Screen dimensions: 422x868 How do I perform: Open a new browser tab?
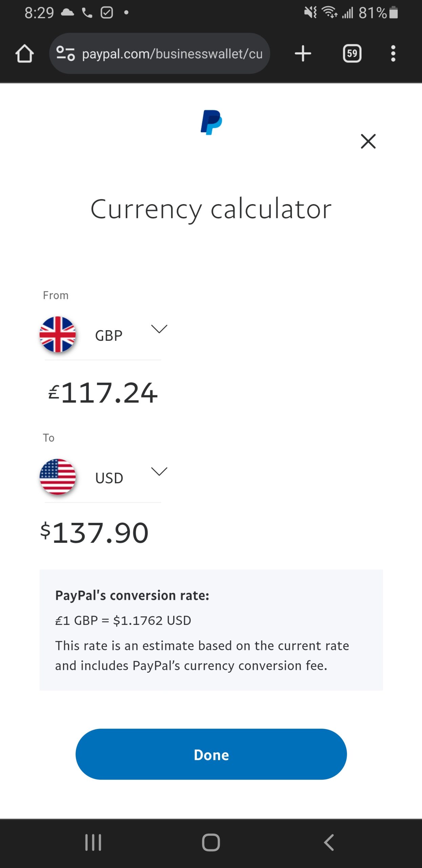tap(303, 54)
